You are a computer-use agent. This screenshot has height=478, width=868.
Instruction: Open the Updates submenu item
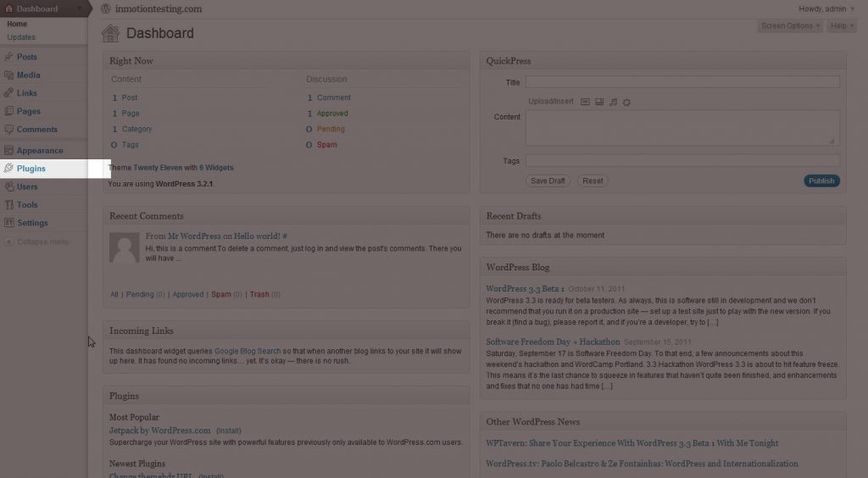coord(21,37)
